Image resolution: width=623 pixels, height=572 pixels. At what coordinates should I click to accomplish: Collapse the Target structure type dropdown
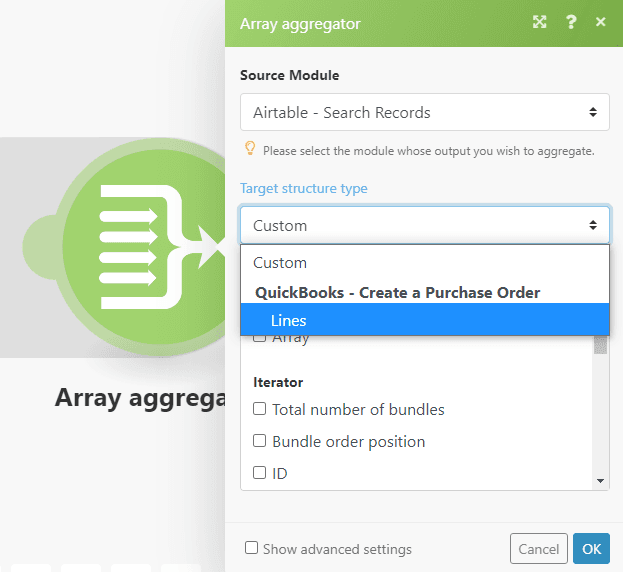tap(424, 225)
